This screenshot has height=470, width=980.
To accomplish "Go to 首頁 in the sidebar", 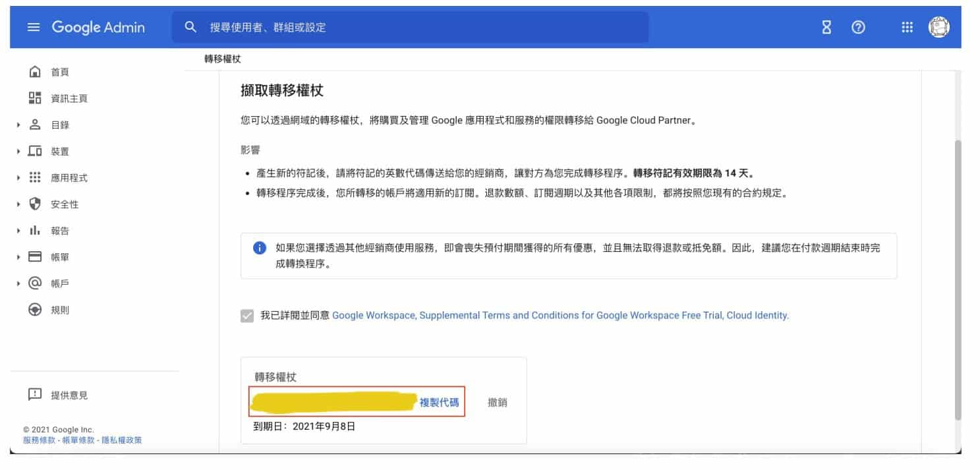I will pyautogui.click(x=60, y=72).
